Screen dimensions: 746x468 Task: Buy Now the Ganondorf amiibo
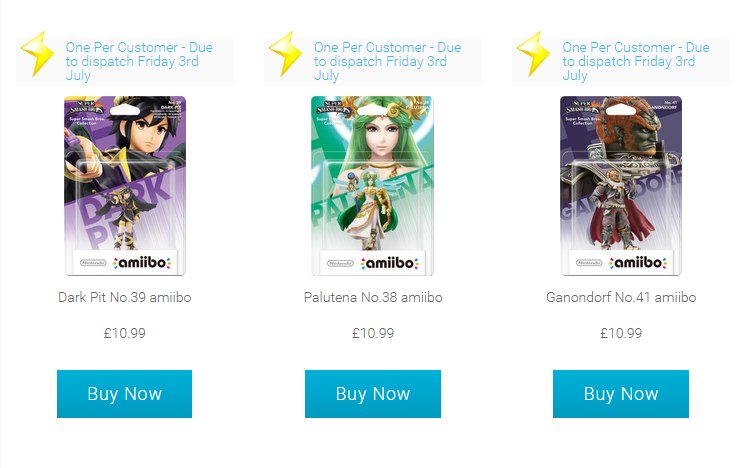[x=621, y=394]
